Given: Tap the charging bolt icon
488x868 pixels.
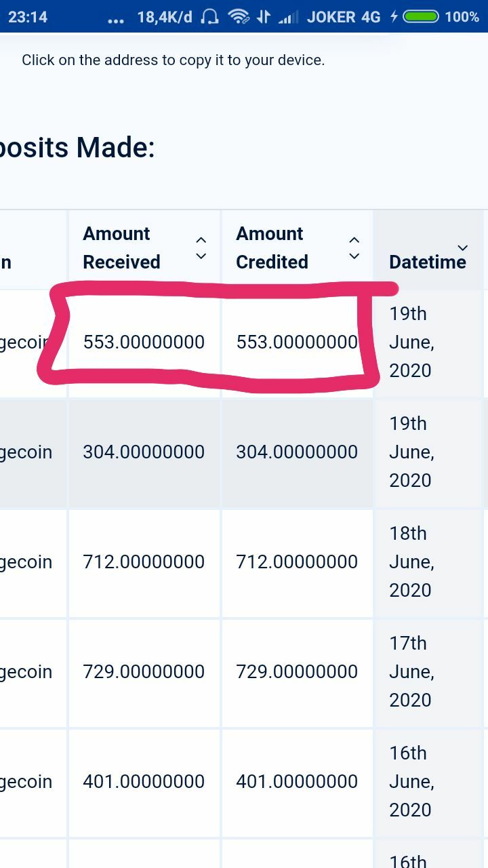Looking at the screenshot, I should (x=394, y=16).
